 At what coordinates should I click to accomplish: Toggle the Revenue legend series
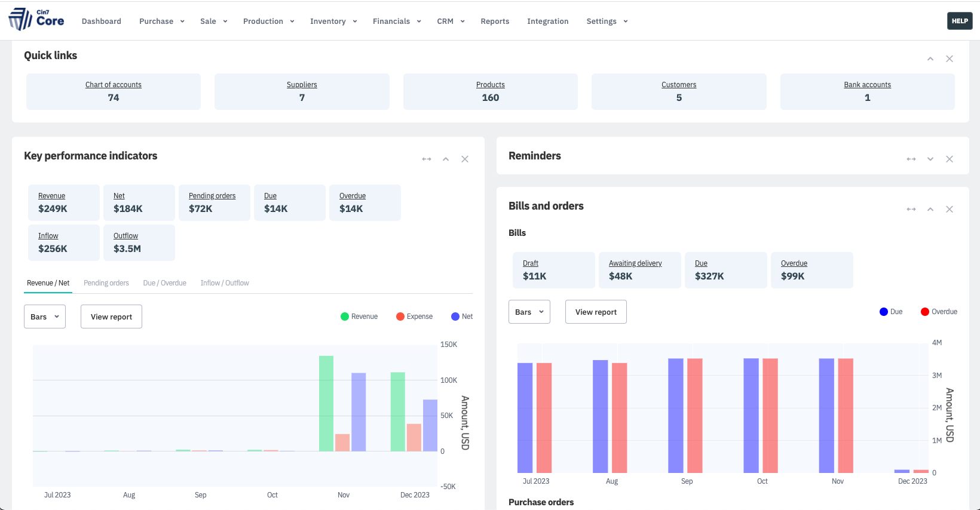coord(359,317)
